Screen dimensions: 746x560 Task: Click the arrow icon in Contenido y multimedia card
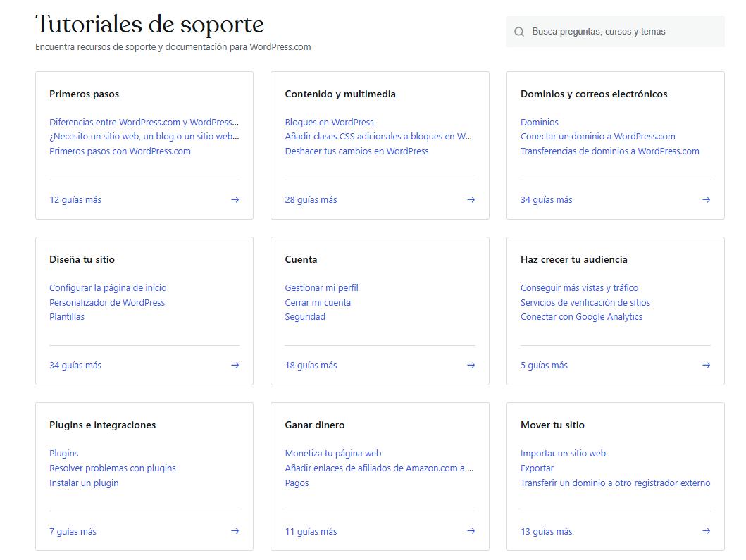point(471,199)
